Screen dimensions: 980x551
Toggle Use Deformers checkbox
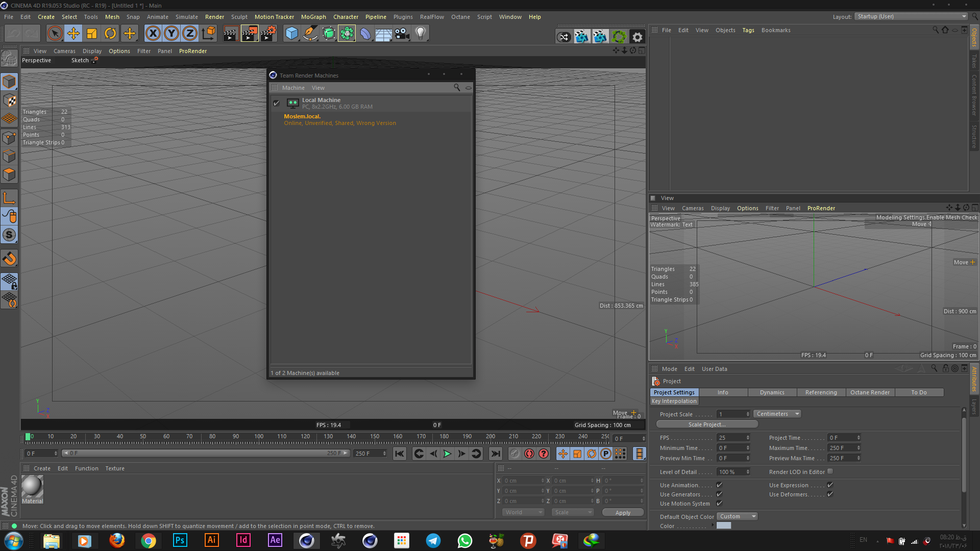830,494
